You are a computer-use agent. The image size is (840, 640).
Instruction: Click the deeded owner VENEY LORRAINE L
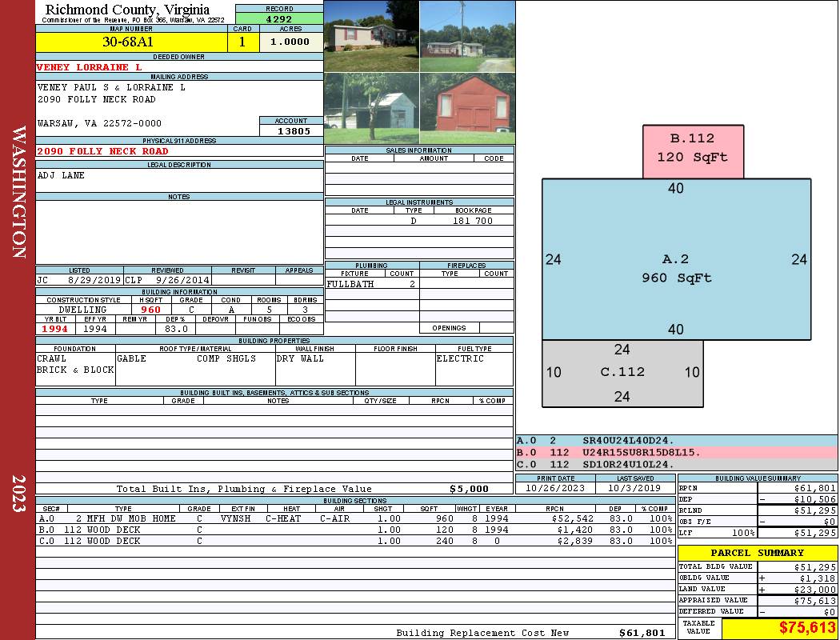pyautogui.click(x=89, y=67)
